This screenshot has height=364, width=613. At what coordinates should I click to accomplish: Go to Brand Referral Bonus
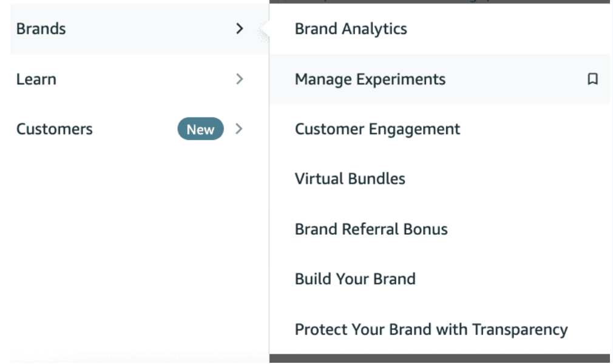click(x=371, y=229)
